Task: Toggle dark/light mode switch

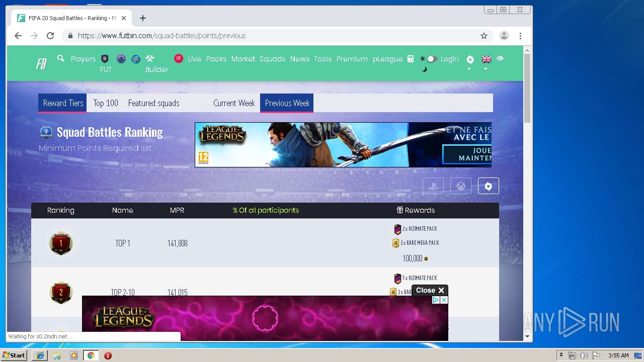Action: [431, 59]
